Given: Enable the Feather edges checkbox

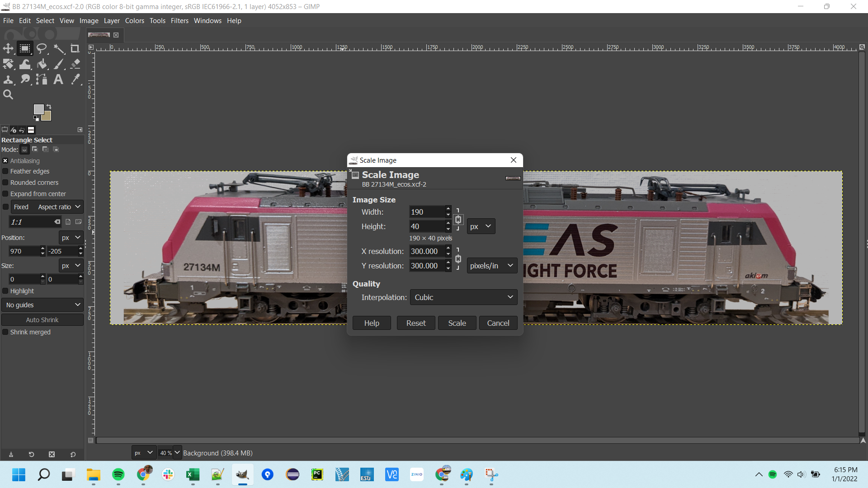Looking at the screenshot, I should (5, 171).
